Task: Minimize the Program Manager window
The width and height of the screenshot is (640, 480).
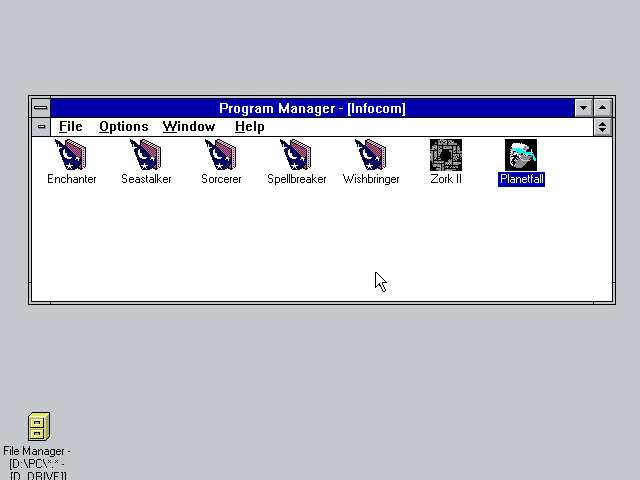Action: click(583, 108)
